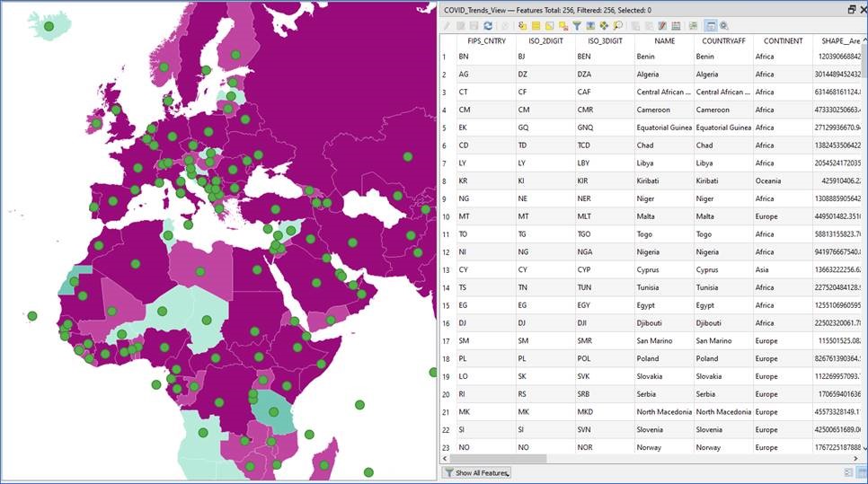Click the North Macedonia NAME cell
868x484 pixels.
[664, 412]
